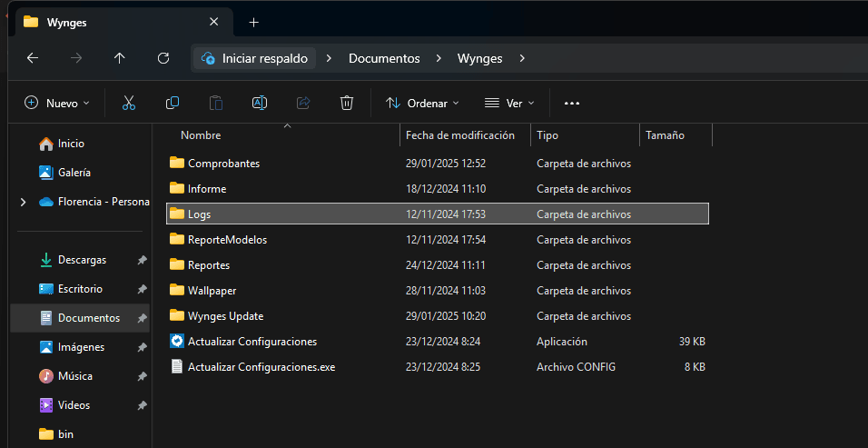868x448 pixels.
Task: Click Iniciar respaldo backup button
Action: click(255, 58)
